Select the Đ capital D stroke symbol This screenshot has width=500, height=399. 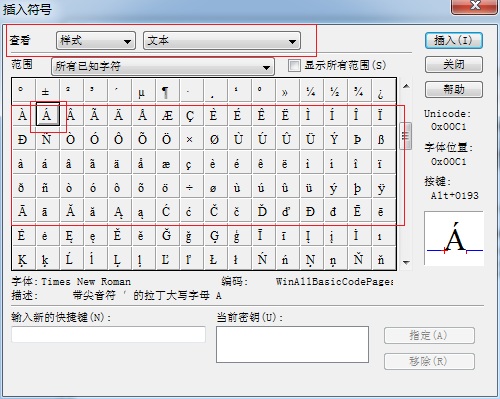[311, 210]
